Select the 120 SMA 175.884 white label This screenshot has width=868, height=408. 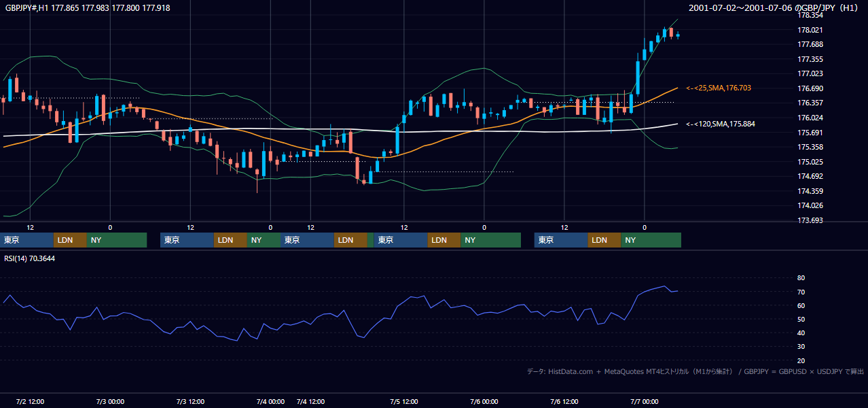click(x=721, y=124)
